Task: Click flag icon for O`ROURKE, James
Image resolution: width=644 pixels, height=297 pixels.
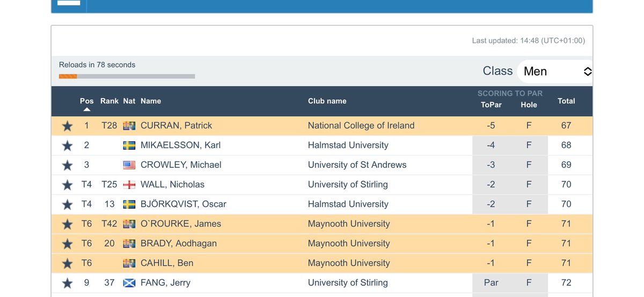Action: click(129, 224)
